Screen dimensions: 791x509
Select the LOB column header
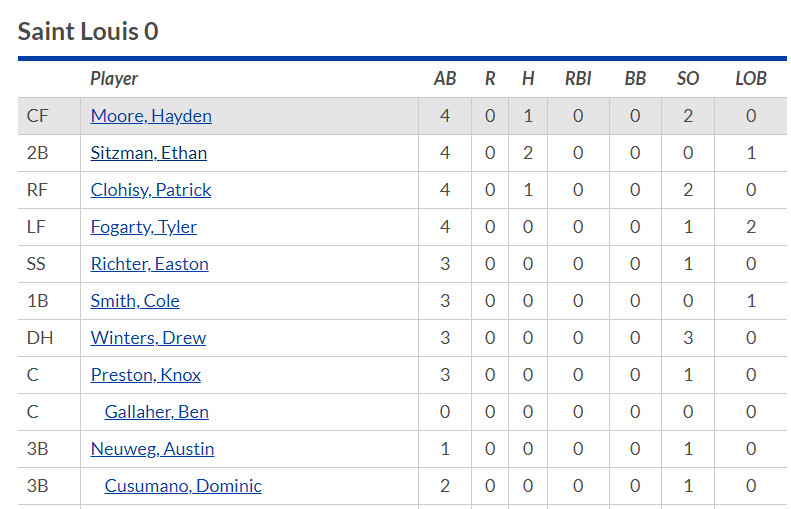pyautogui.click(x=751, y=79)
